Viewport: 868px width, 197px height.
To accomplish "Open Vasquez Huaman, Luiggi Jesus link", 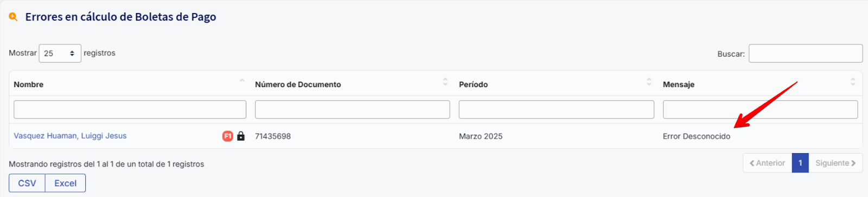I will pyautogui.click(x=70, y=136).
